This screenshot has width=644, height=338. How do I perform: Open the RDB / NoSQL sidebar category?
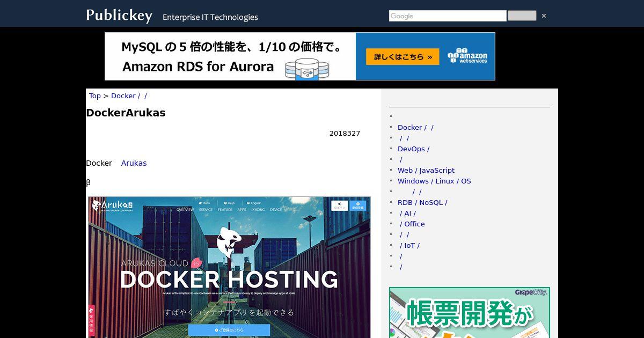click(x=422, y=202)
